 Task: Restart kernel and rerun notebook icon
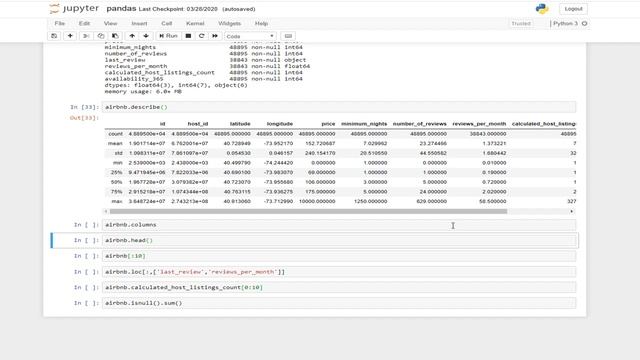(x=215, y=36)
